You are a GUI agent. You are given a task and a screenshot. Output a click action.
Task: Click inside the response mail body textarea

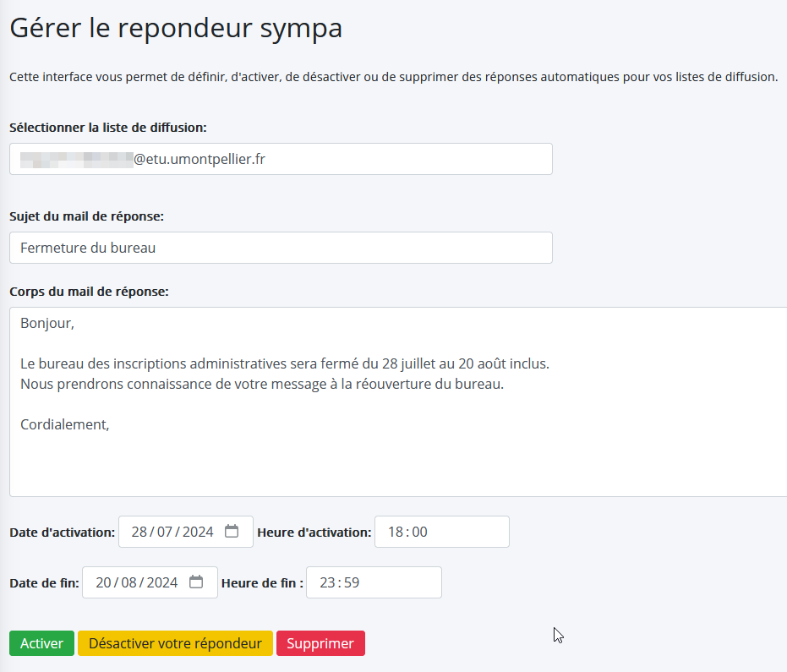click(399, 402)
